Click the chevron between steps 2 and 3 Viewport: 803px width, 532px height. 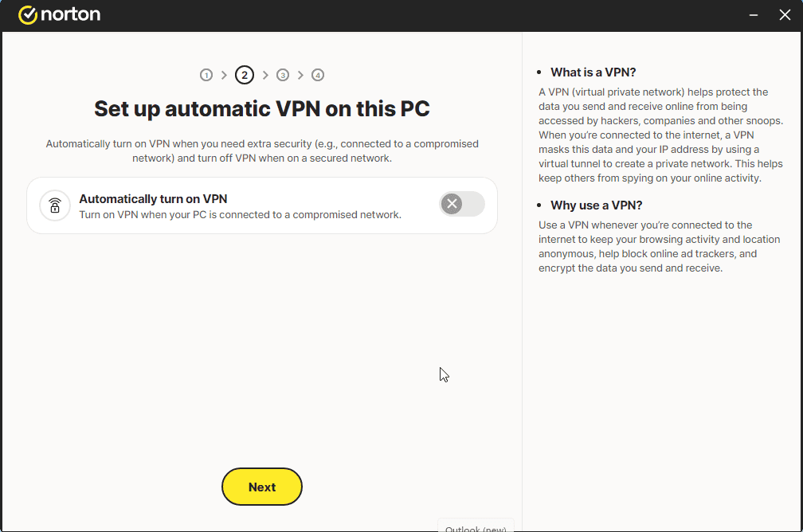point(265,75)
